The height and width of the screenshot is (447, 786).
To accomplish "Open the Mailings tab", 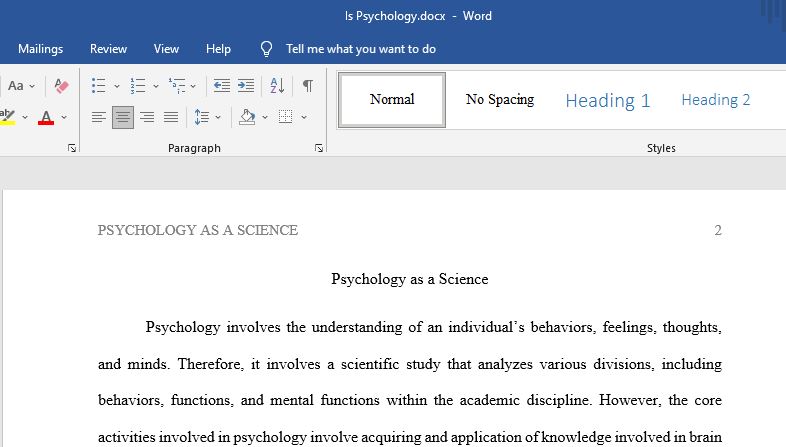I will [41, 49].
